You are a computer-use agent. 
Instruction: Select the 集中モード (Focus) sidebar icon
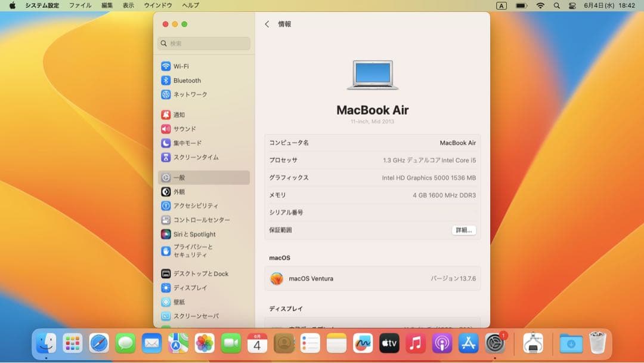tap(185, 143)
